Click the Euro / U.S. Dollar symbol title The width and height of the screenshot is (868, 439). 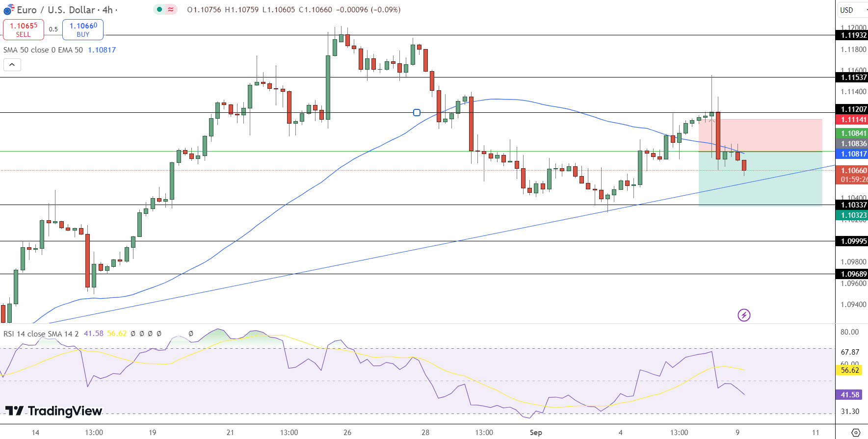pyautogui.click(x=56, y=10)
